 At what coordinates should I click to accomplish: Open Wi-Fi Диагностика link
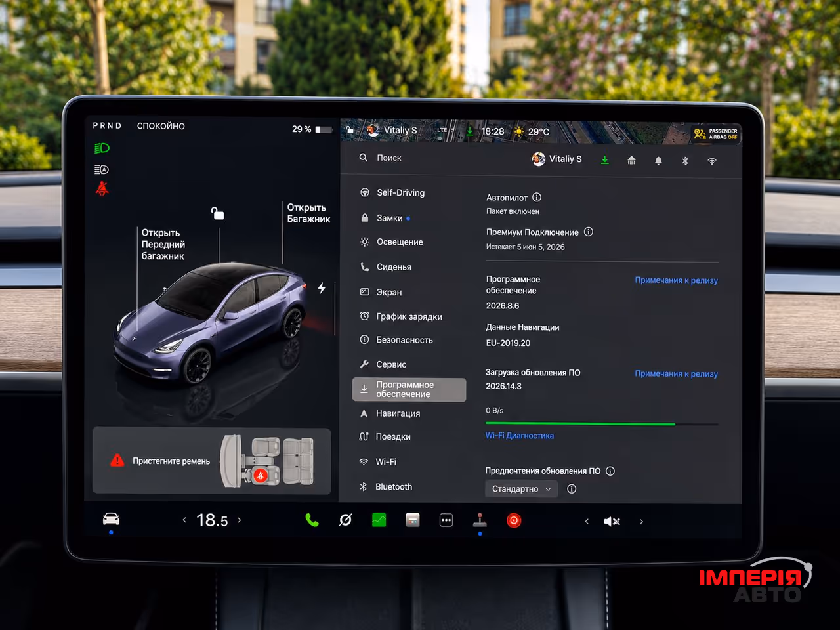point(520,436)
